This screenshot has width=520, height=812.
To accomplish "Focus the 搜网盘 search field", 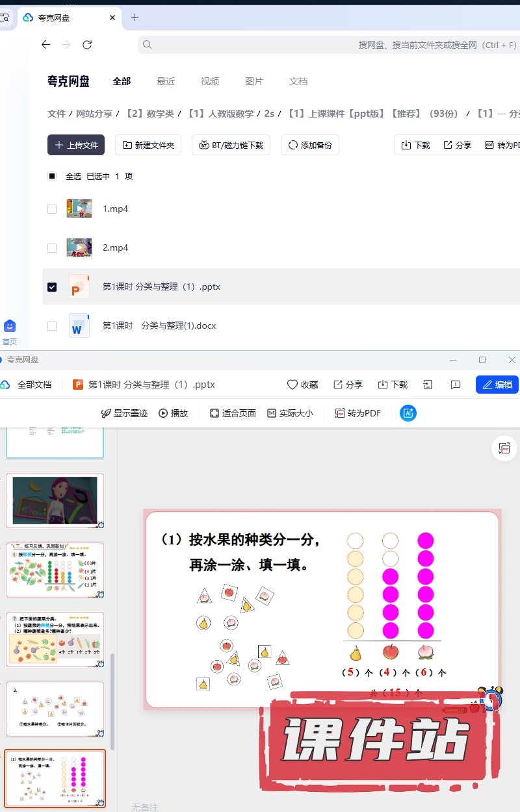I will point(325,45).
